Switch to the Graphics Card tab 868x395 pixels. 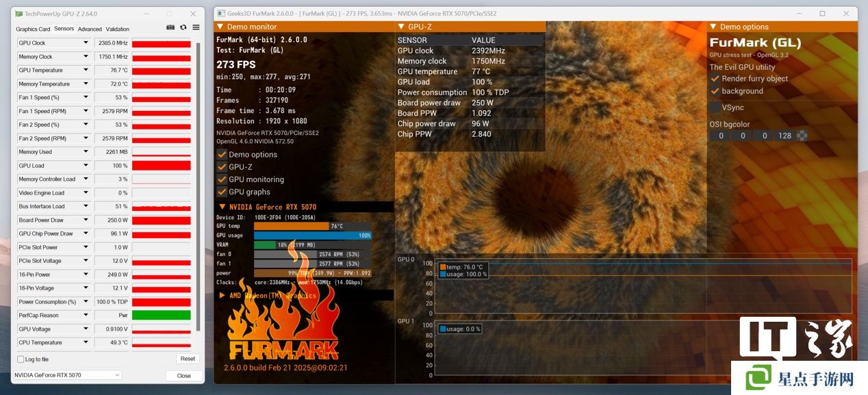[x=33, y=29]
